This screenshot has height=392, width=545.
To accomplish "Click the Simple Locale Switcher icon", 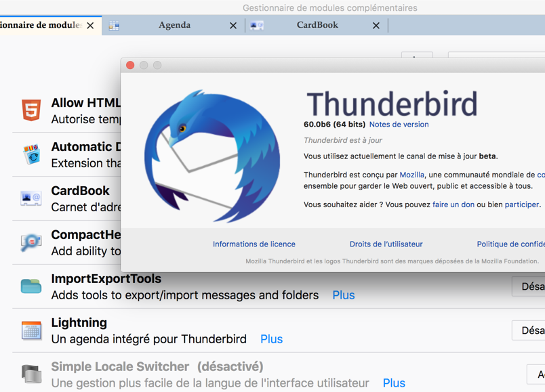I will (31, 374).
